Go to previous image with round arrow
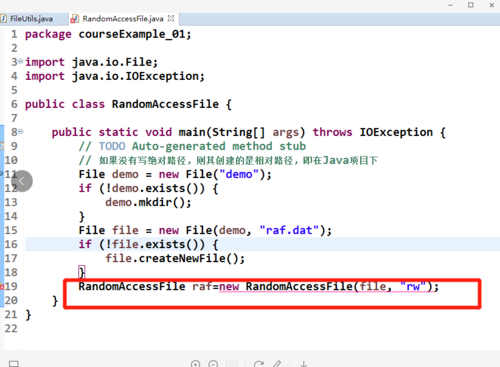Screen dimensions: 500x367 [22, 181]
